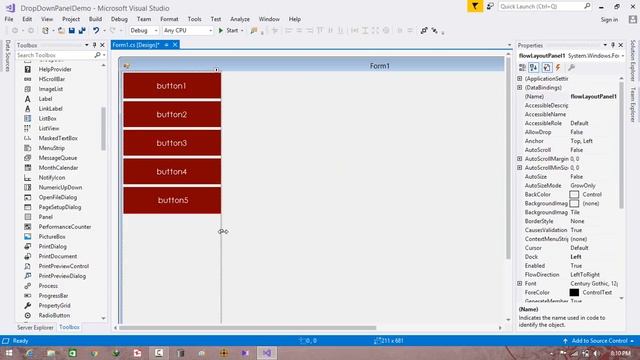This screenshot has height=360, width=640.
Task: Open the Analyze menu
Action: pyautogui.click(x=240, y=19)
